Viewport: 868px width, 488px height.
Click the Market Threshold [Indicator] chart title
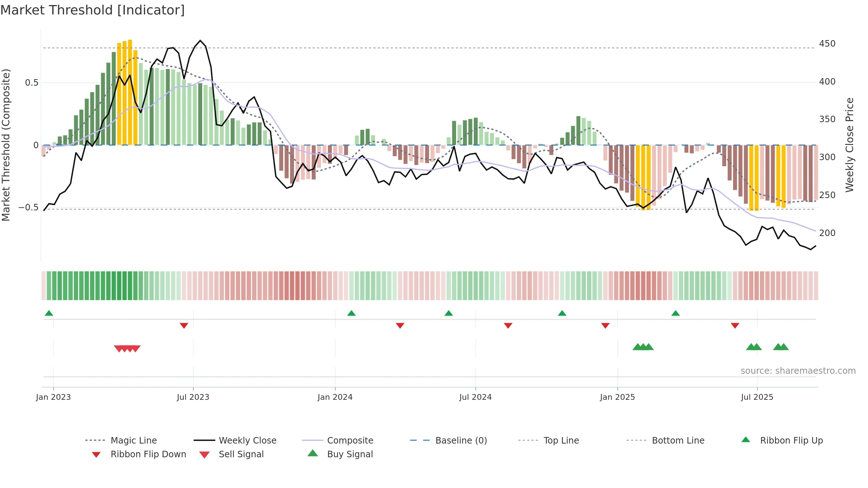coord(93,10)
